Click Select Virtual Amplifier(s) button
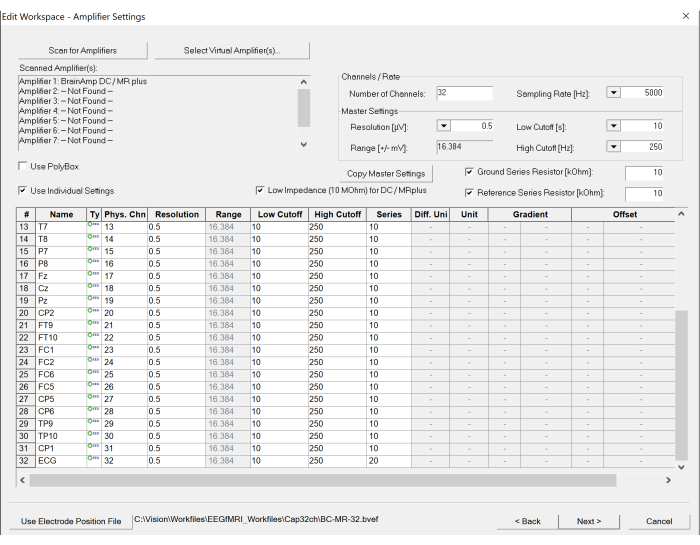Screen dimensions: 700x545 click(232, 50)
